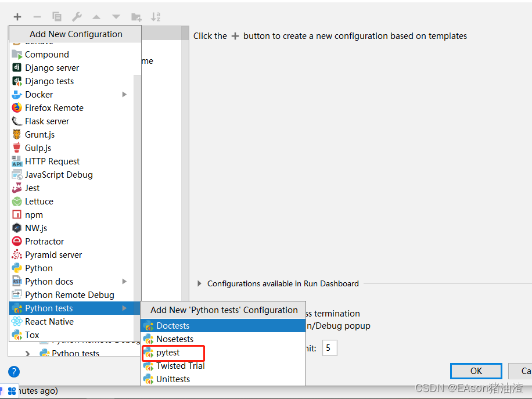Click the Copy Configuration toolbar icon
The height and width of the screenshot is (399, 532).
57,17
